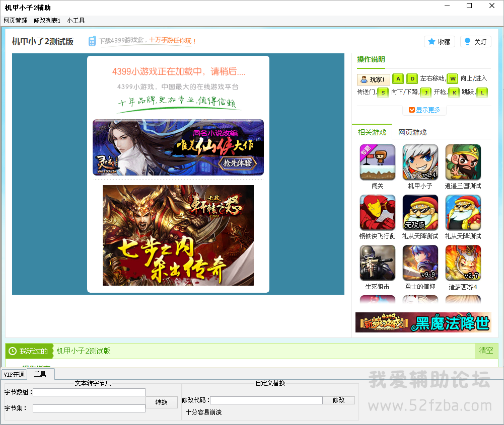Screen dimensions: 504x425
Task: Click the 修改 button
Action: coord(339,400)
